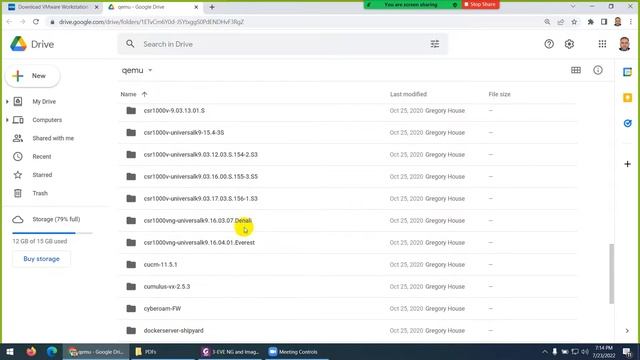Open the Google account avatar in Drive
Screen dimensions: 640x360
tap(624, 44)
